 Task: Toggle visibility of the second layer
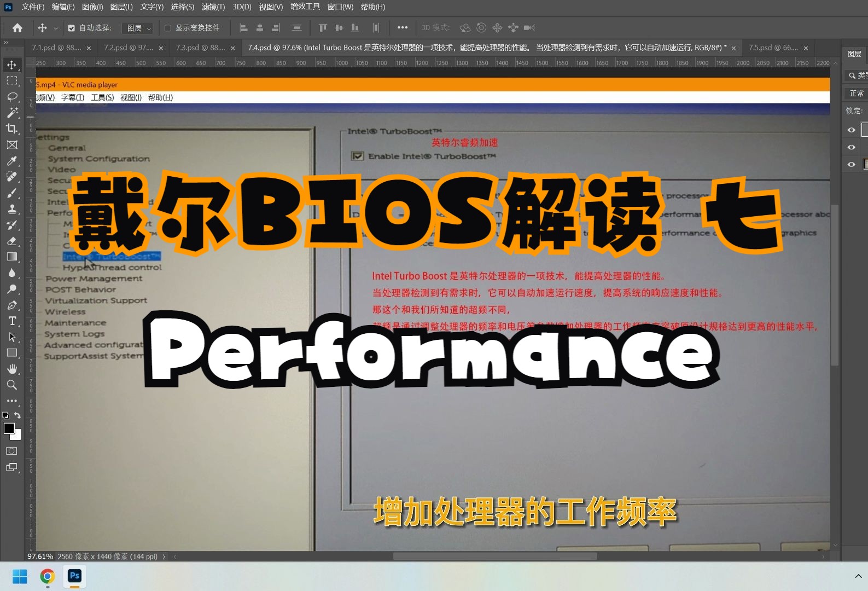pyautogui.click(x=851, y=147)
